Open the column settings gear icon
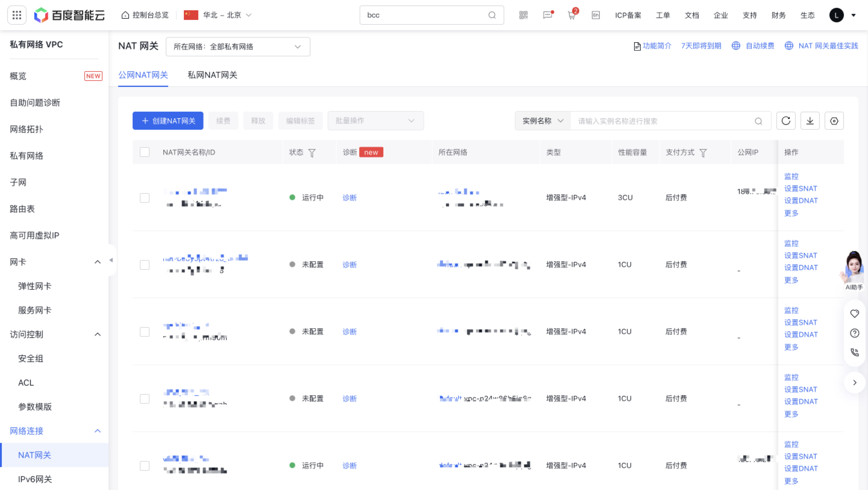Image resolution: width=868 pixels, height=490 pixels. [834, 121]
